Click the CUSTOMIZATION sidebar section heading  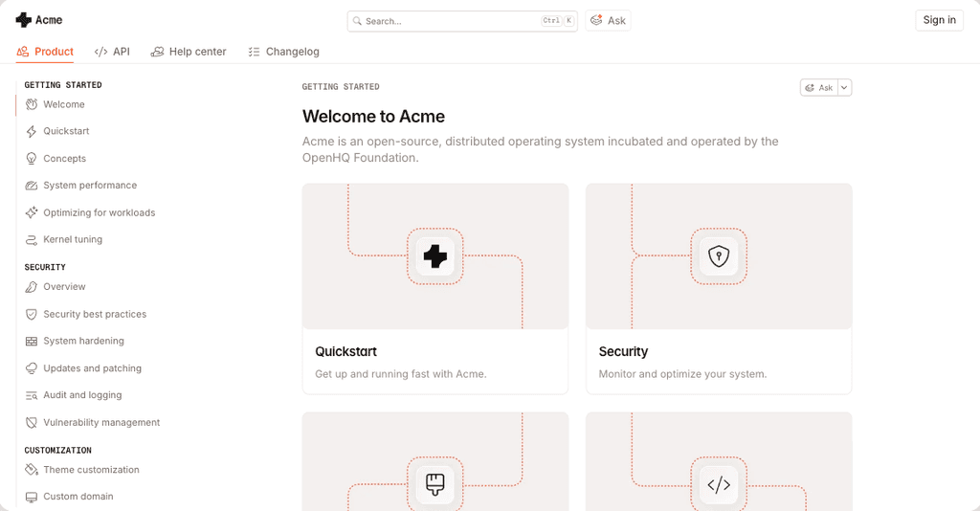58,451
